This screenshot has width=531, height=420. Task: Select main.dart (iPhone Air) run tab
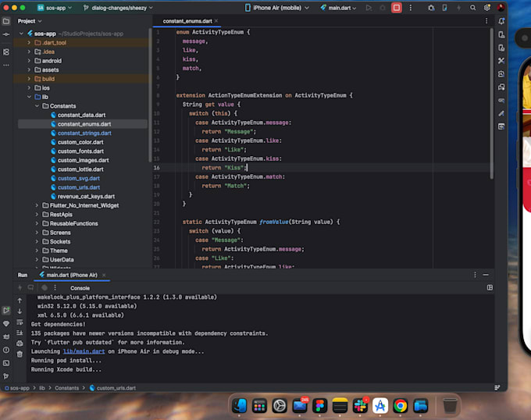pyautogui.click(x=72, y=275)
